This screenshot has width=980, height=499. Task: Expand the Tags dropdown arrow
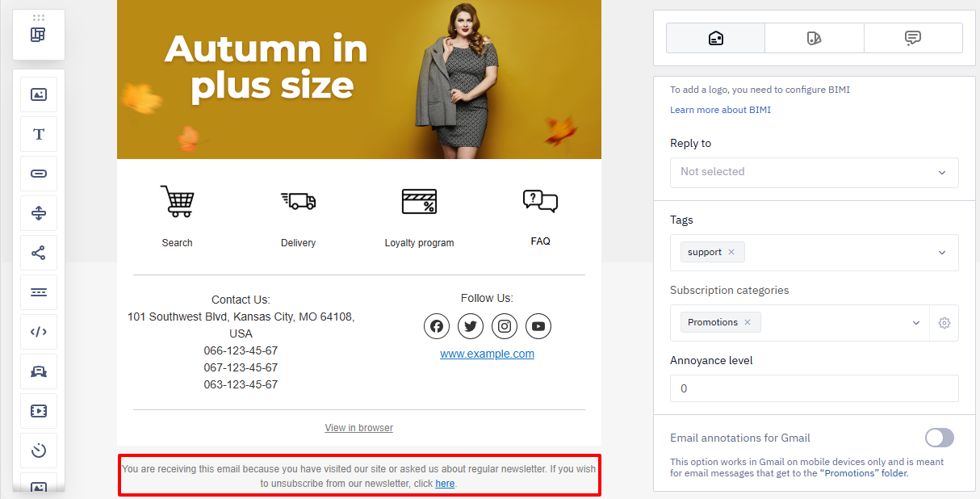coord(942,253)
